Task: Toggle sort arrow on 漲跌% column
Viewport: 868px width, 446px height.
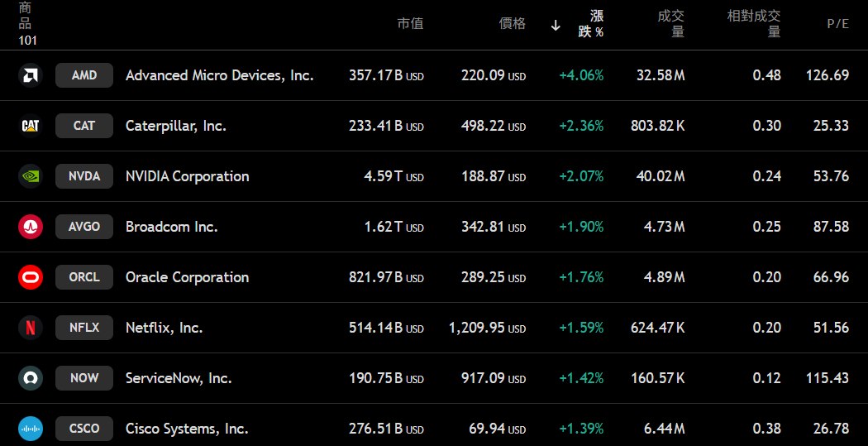Action: (x=556, y=25)
